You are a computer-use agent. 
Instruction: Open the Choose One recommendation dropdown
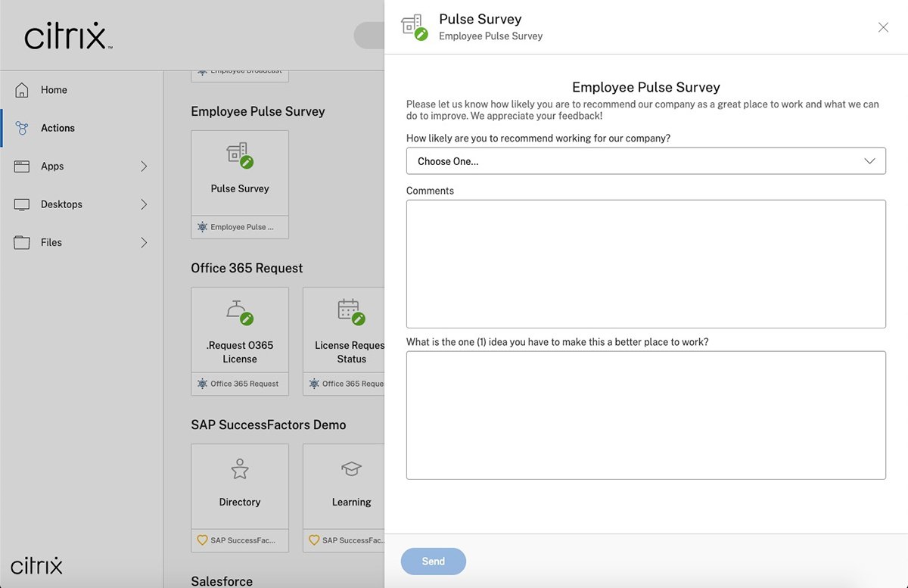(x=645, y=160)
